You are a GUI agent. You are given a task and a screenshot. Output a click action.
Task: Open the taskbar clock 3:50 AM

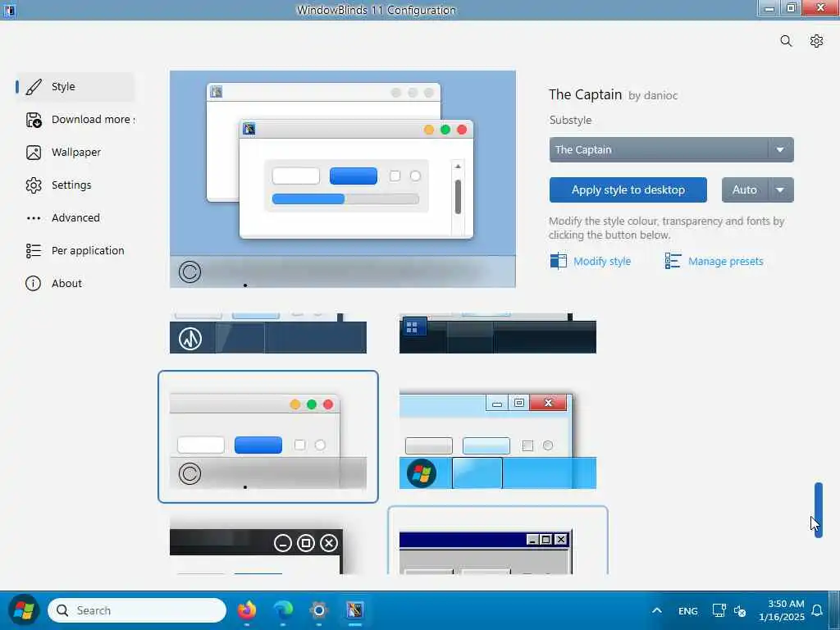point(782,610)
